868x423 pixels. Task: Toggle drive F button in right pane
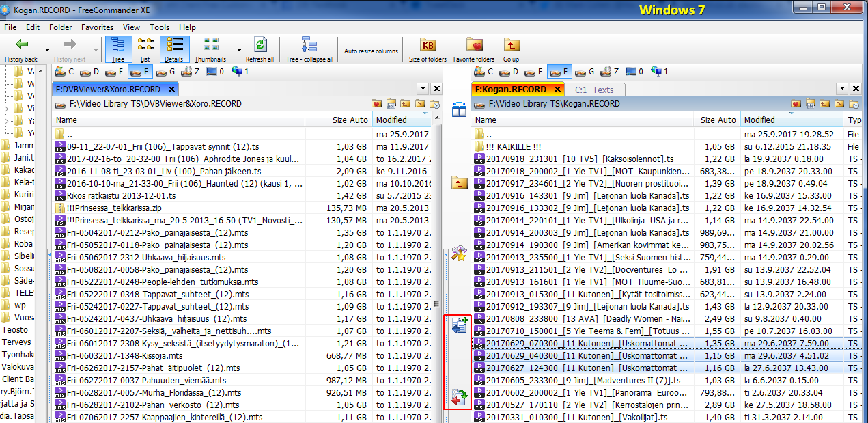pos(559,72)
